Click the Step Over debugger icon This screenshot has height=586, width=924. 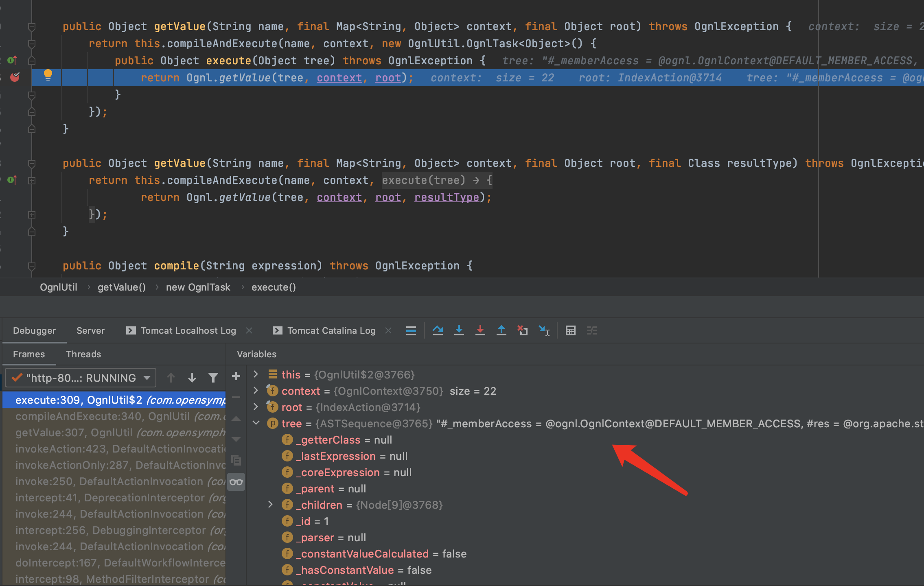click(x=438, y=330)
